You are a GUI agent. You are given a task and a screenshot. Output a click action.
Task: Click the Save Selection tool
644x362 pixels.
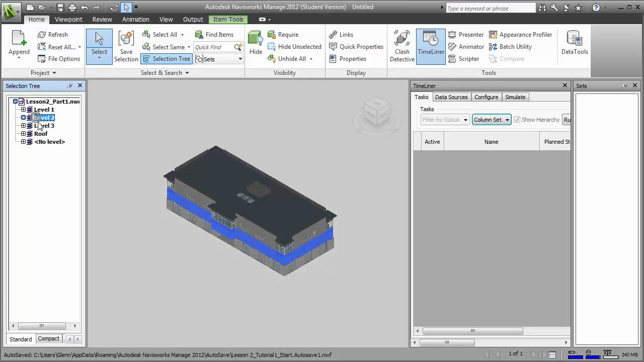(x=126, y=46)
